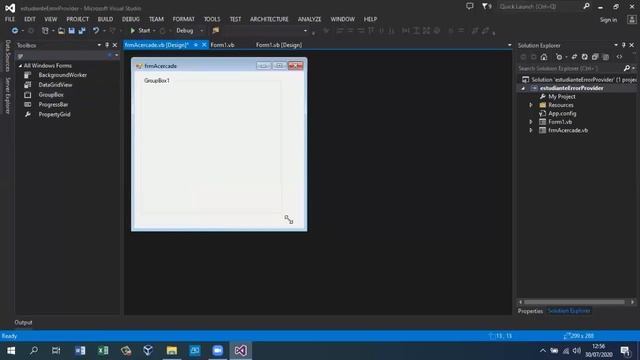Open the FILE menu
This screenshot has height=360, width=640.
(x=10, y=19)
